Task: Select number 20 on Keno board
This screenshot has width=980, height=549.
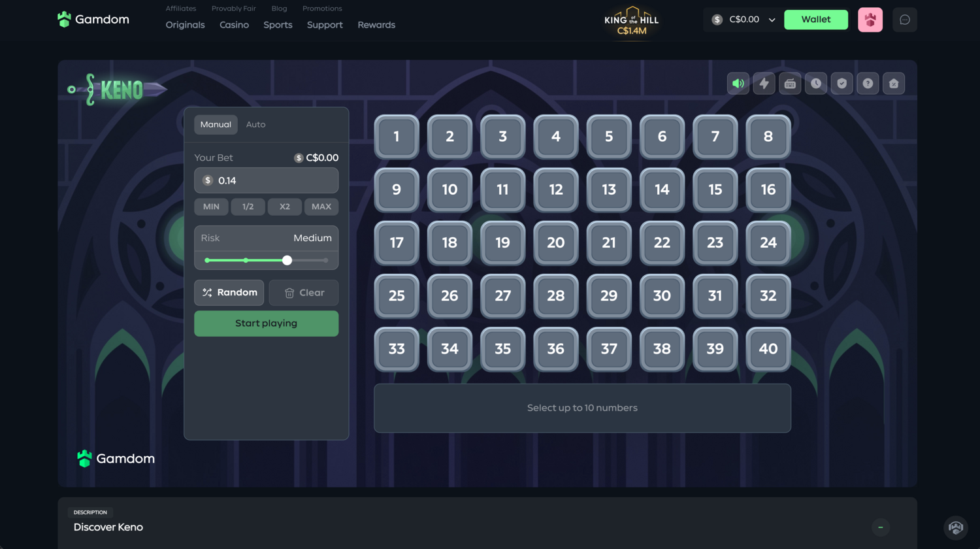Action: coord(555,242)
